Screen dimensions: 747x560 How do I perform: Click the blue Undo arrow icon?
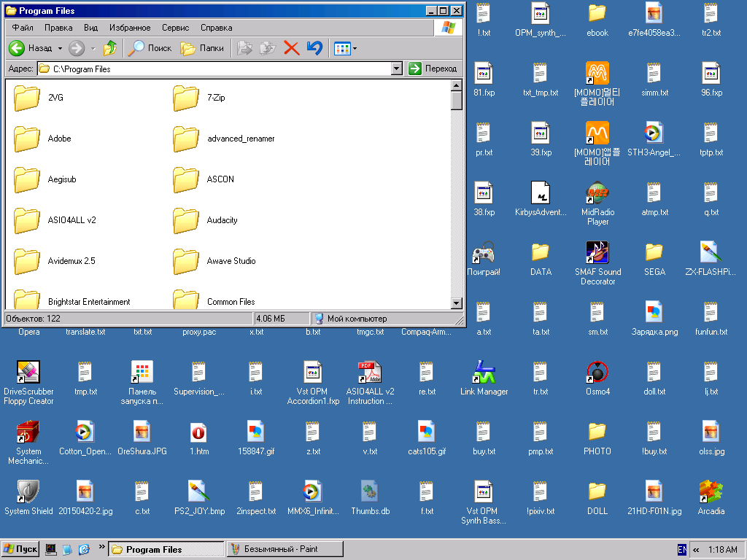point(314,48)
